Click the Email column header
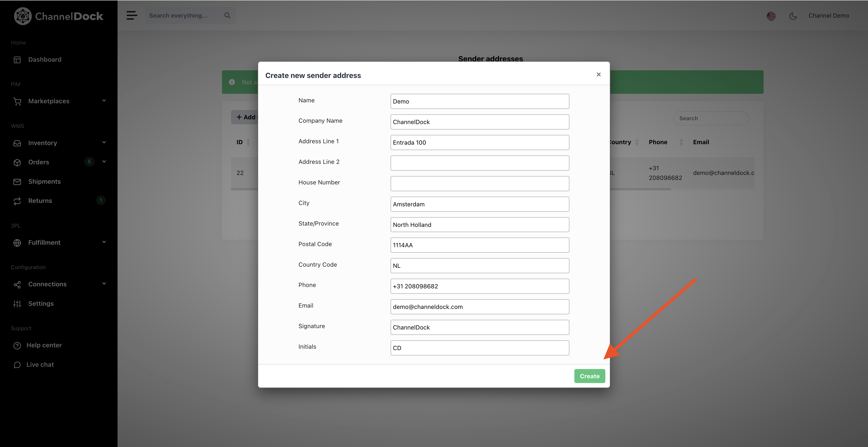This screenshot has height=447, width=868. [701, 142]
